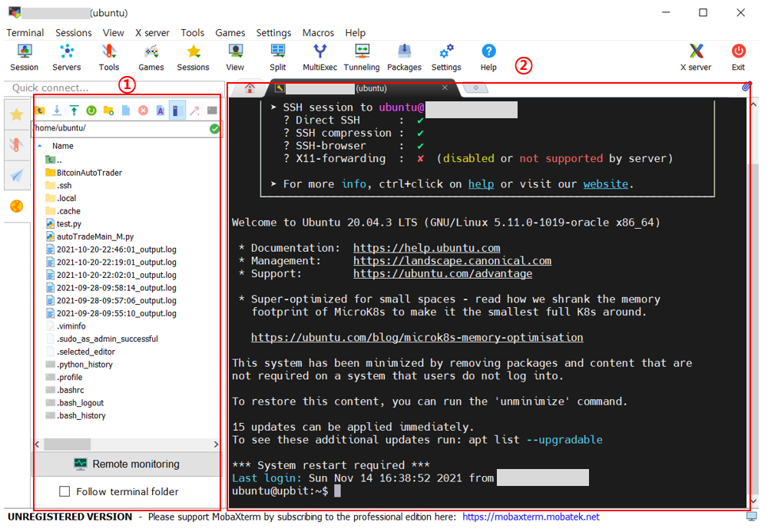Open the Help menu in the menu bar
The height and width of the screenshot is (532, 771).
(355, 32)
